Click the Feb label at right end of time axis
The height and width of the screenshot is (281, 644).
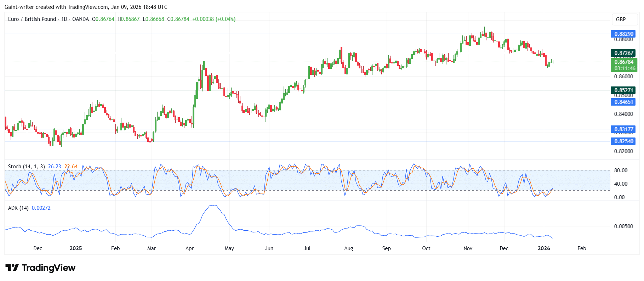[x=582, y=248]
